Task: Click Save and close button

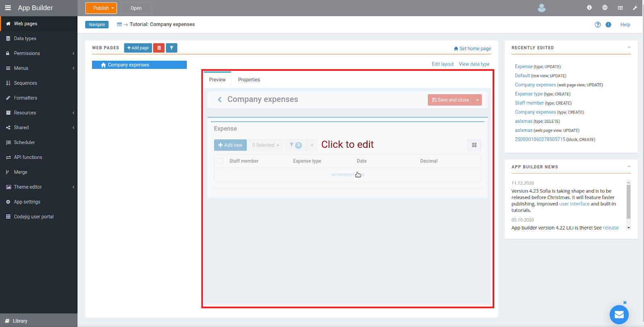Action: pyautogui.click(x=451, y=100)
